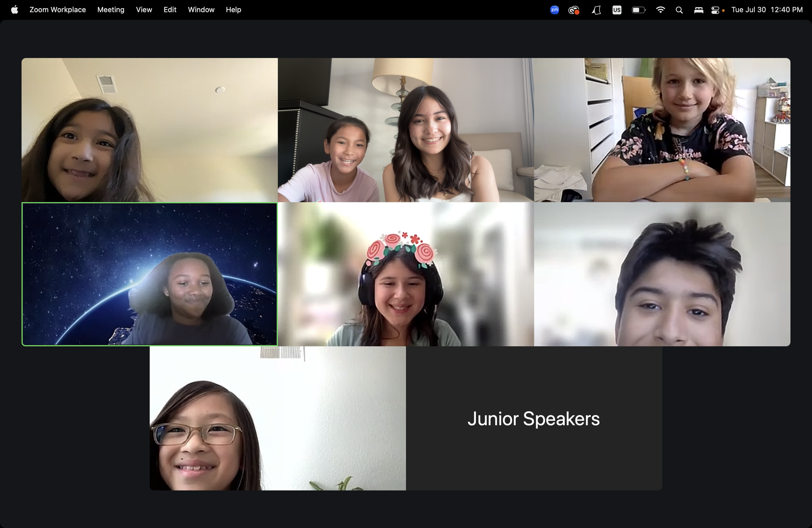812x528 pixels.
Task: Open the Creative Cloud status icon
Action: pos(574,10)
